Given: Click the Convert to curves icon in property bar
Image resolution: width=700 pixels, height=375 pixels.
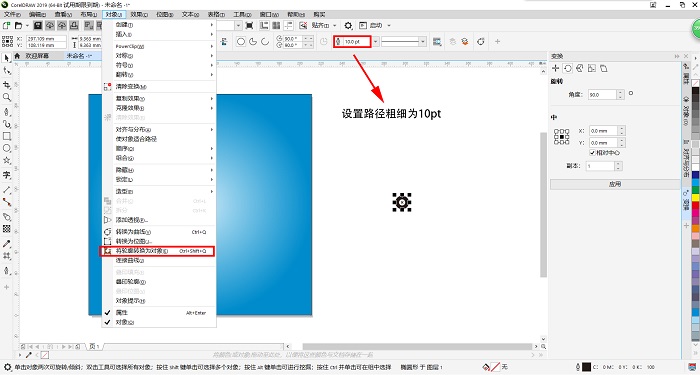Looking at the screenshot, I should tap(481, 42).
